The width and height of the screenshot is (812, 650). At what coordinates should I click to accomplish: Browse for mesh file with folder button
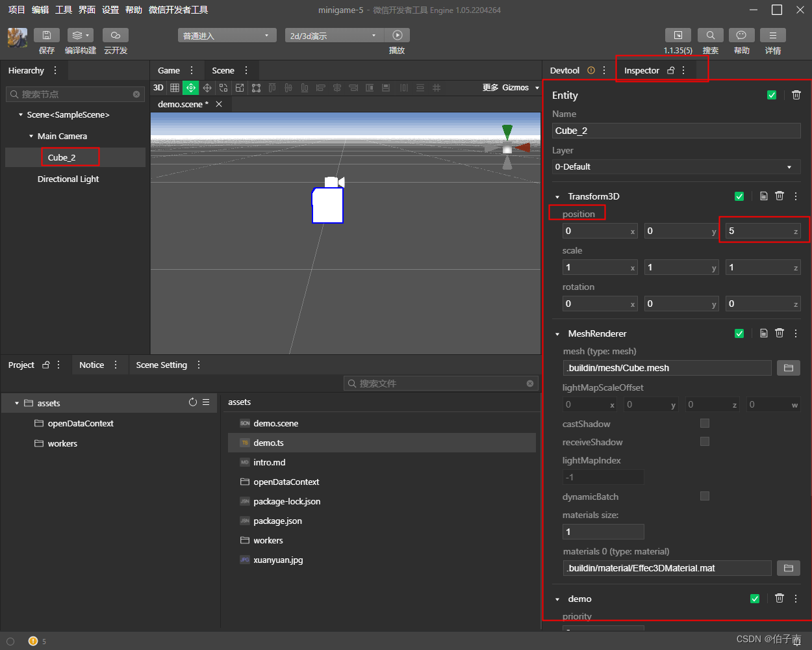pyautogui.click(x=789, y=368)
